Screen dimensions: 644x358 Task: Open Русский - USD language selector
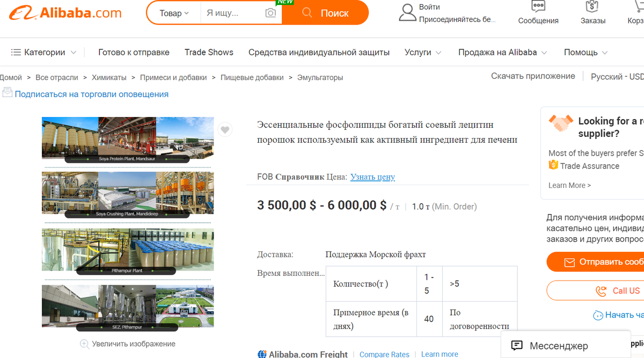point(617,77)
